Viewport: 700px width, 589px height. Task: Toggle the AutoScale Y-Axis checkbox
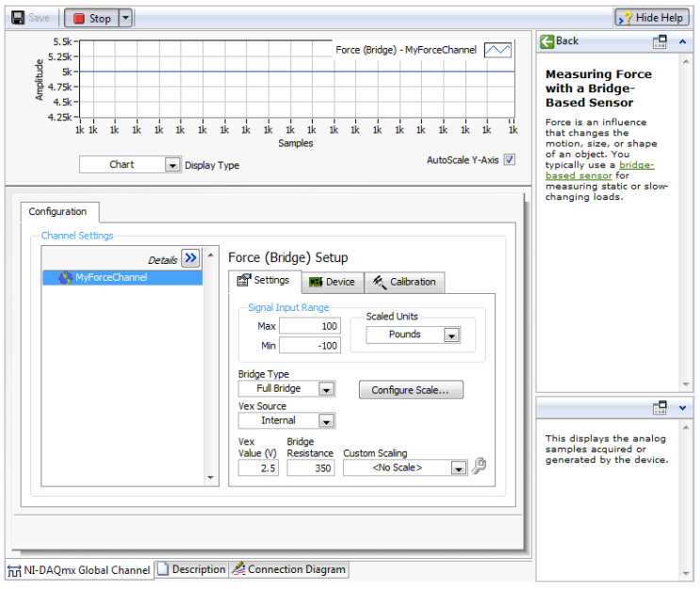(x=510, y=159)
